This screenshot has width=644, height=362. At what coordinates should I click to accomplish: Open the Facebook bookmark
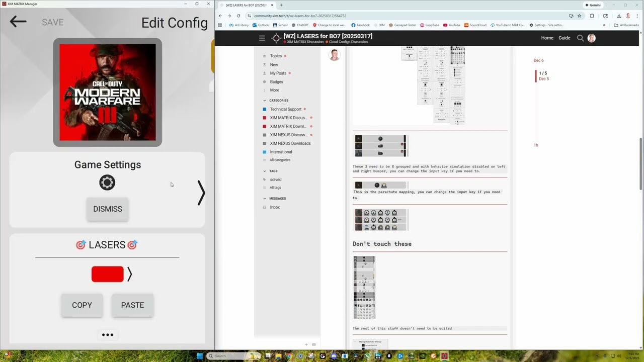(360, 25)
